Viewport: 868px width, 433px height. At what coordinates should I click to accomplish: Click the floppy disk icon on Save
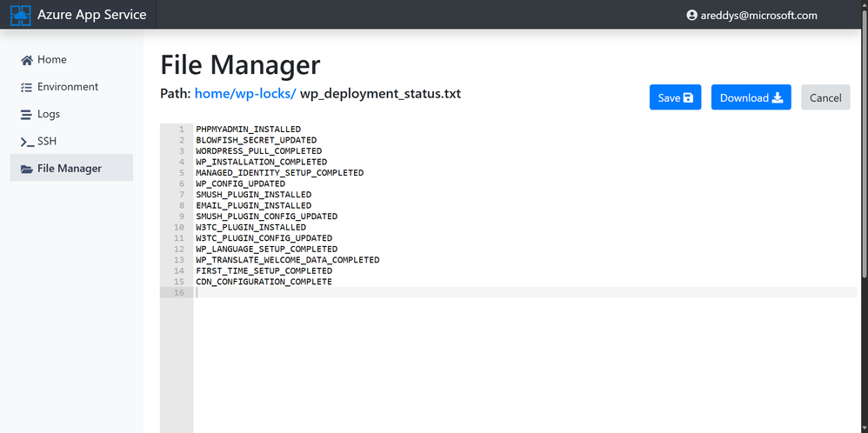(x=689, y=97)
